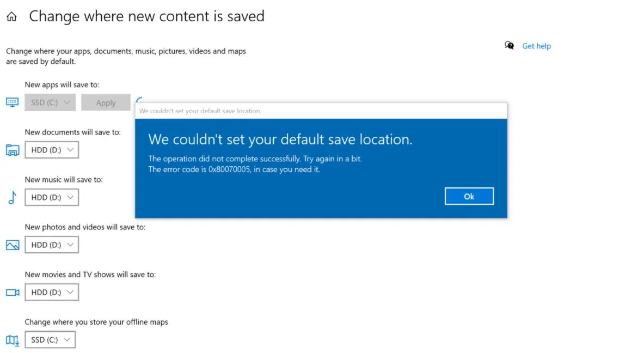Click the 'Change where new content is saved' title
Viewport: 644px width, 353px height.
[x=146, y=16]
